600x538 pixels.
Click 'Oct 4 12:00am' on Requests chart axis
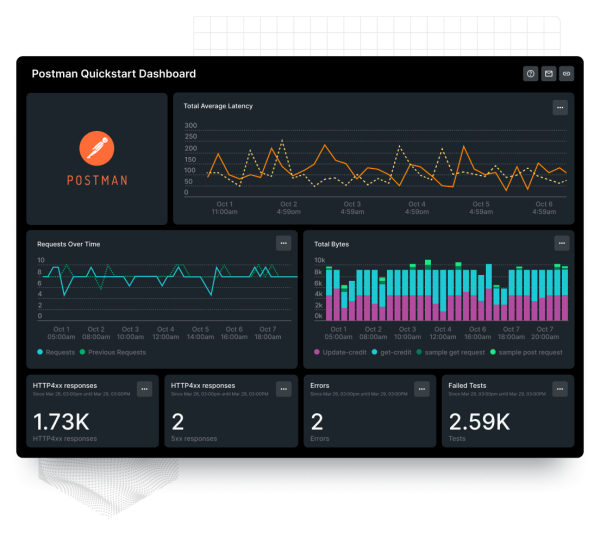166,333
